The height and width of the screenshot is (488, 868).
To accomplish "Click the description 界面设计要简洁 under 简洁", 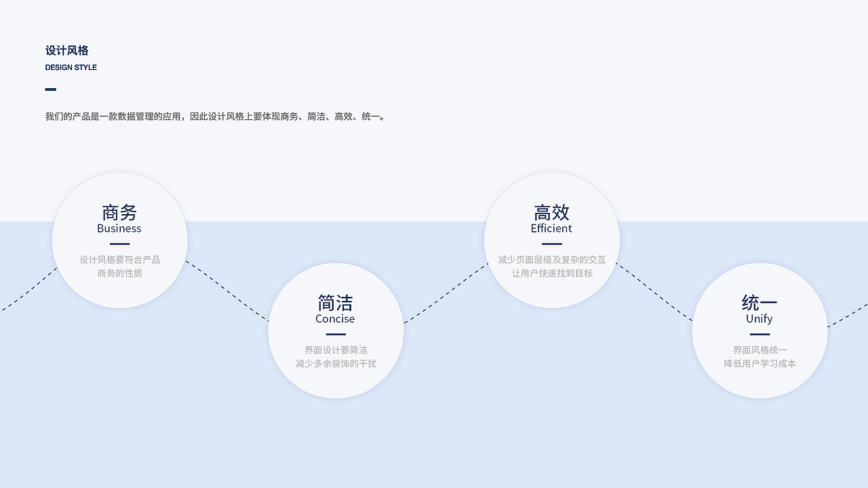I will [x=336, y=350].
